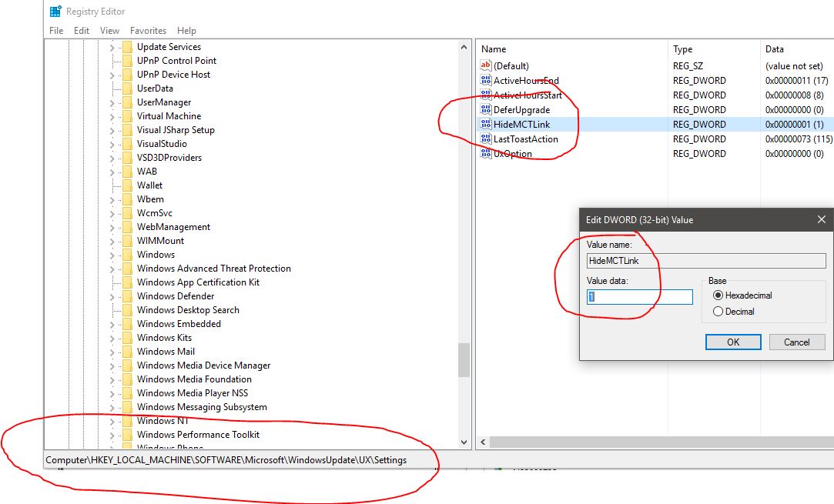
Task: Expand the UserManager key
Action: coord(112,102)
